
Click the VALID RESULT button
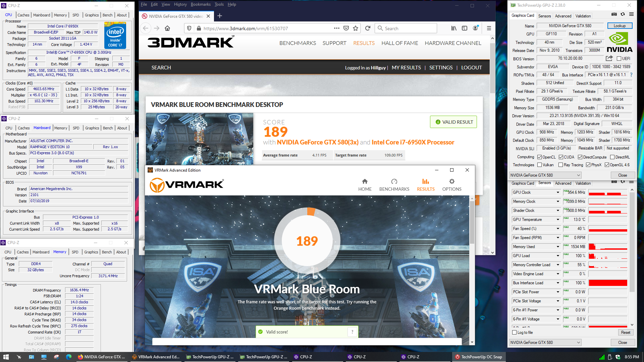click(453, 122)
